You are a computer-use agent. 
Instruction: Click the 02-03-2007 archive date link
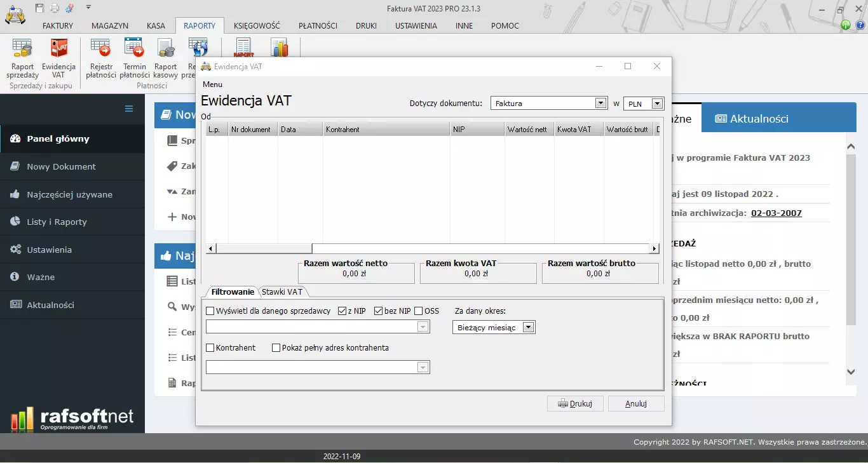(776, 213)
